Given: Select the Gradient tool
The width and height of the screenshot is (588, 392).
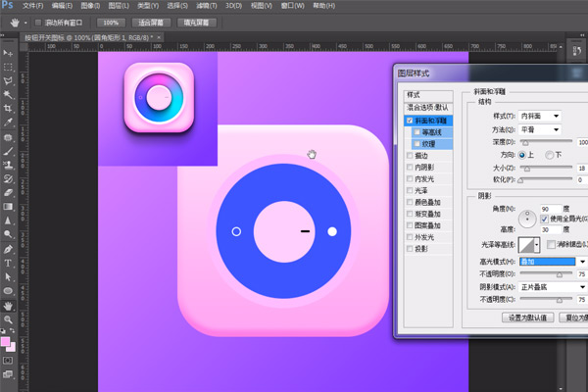Looking at the screenshot, I should tap(9, 207).
